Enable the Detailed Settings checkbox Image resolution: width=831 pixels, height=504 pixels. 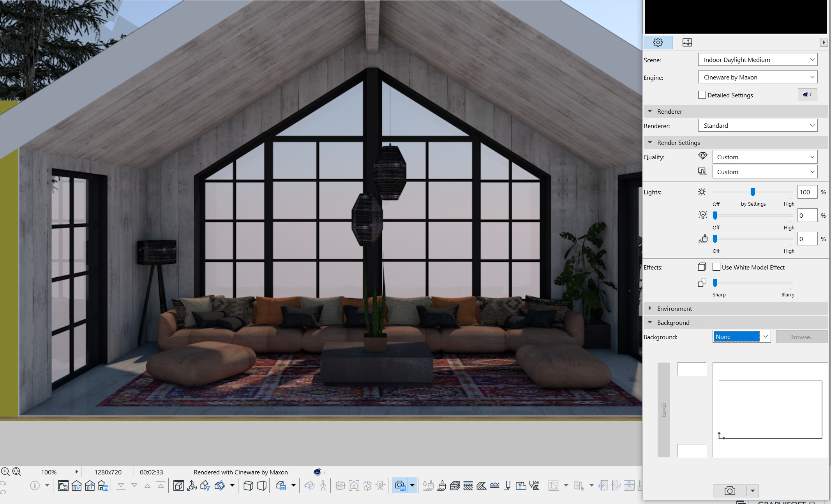[x=702, y=95]
